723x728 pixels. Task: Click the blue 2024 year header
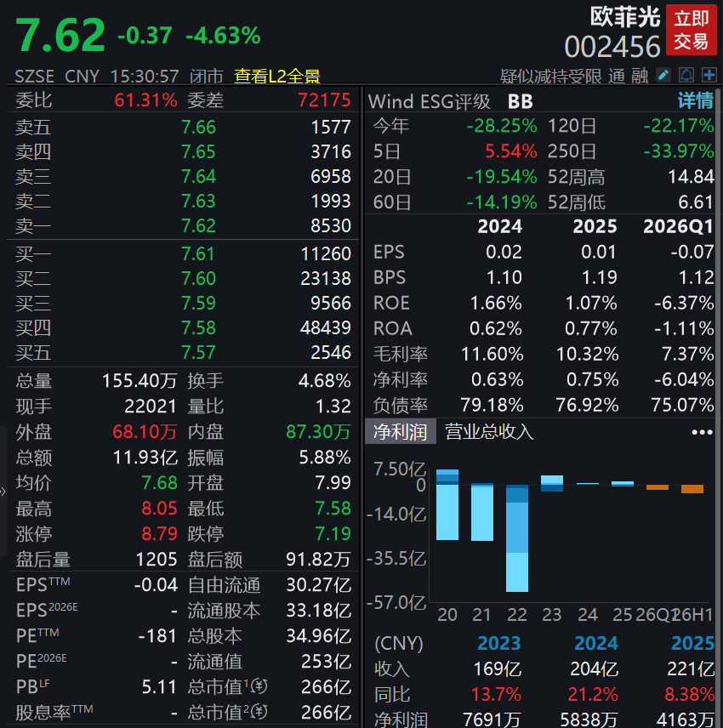(596, 644)
